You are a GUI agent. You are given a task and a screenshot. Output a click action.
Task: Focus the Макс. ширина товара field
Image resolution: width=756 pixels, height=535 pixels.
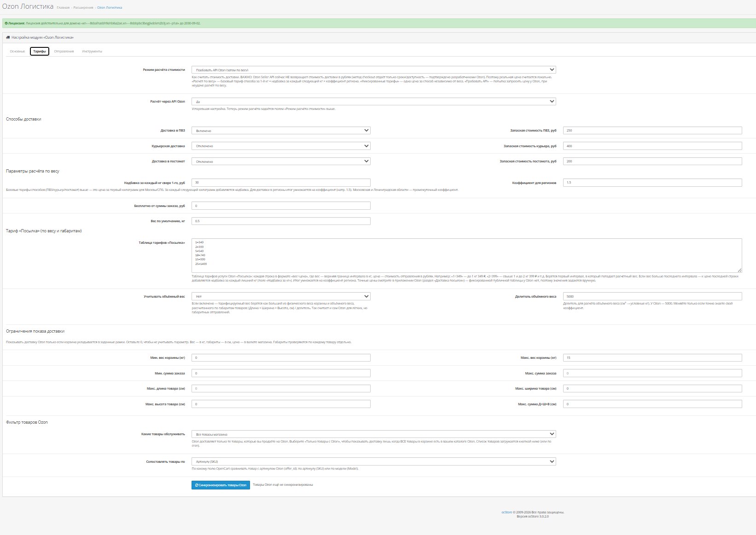(652, 389)
